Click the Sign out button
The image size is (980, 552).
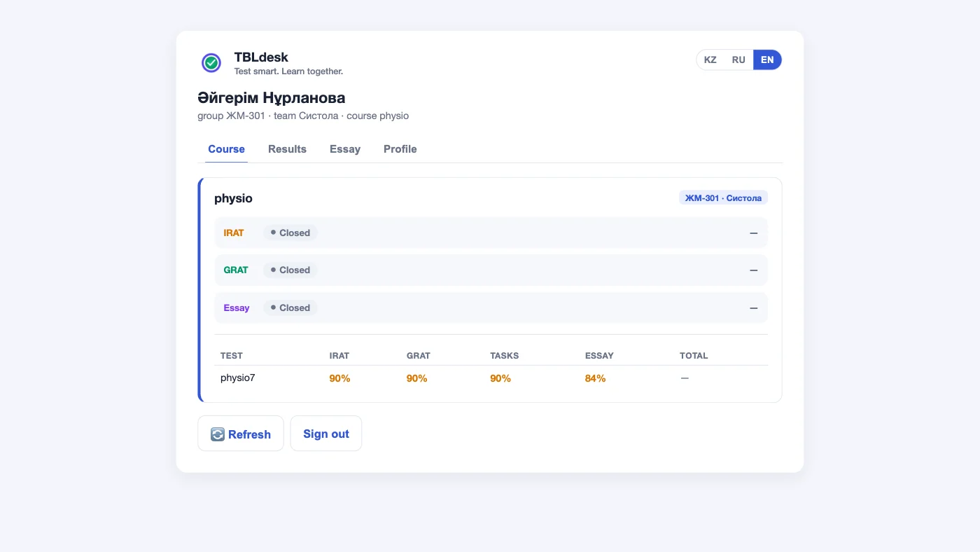326,434
